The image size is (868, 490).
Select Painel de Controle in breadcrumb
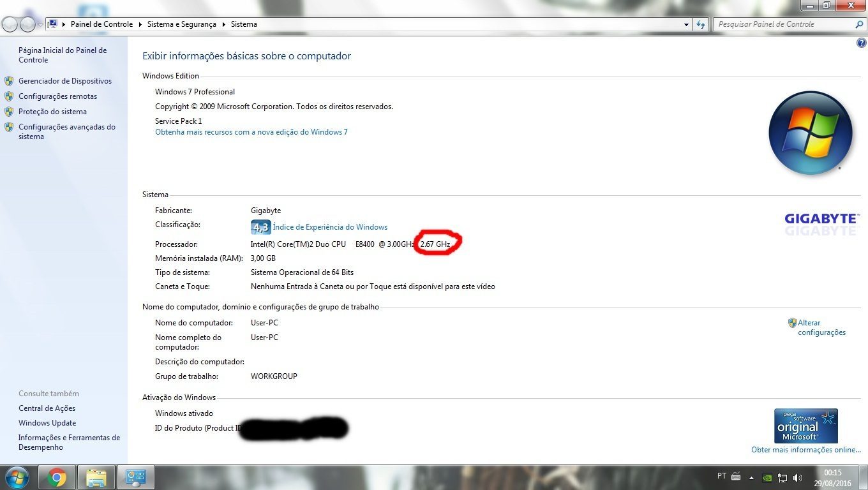click(101, 24)
